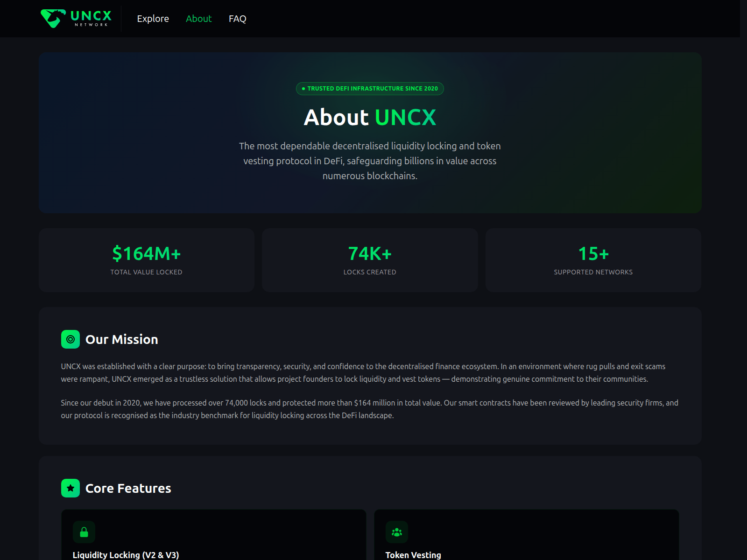Image resolution: width=747 pixels, height=560 pixels.
Task: Click the Total Value Locked label
Action: pos(147,272)
